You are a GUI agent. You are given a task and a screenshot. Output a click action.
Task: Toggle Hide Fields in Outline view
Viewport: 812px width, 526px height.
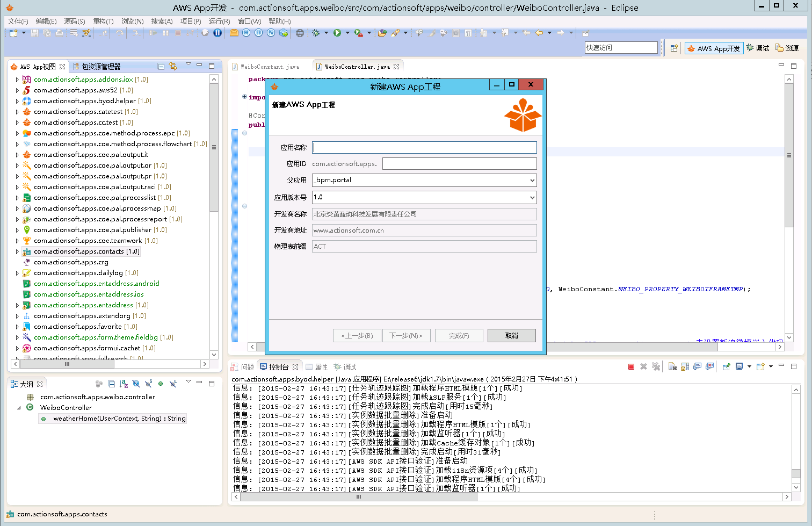[x=136, y=384]
